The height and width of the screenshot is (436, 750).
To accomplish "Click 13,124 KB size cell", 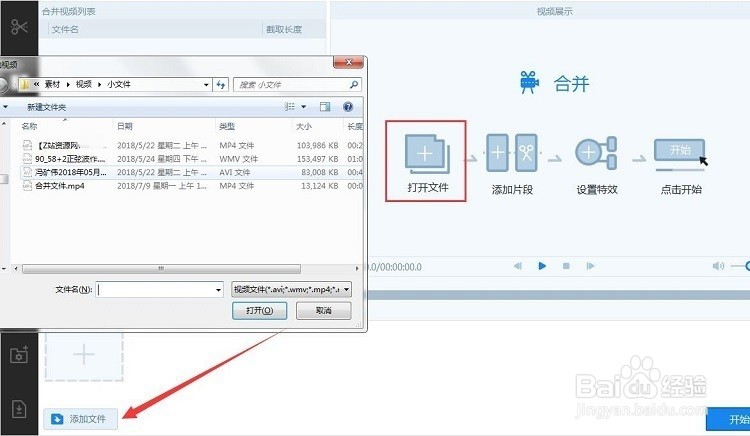I will coord(320,185).
